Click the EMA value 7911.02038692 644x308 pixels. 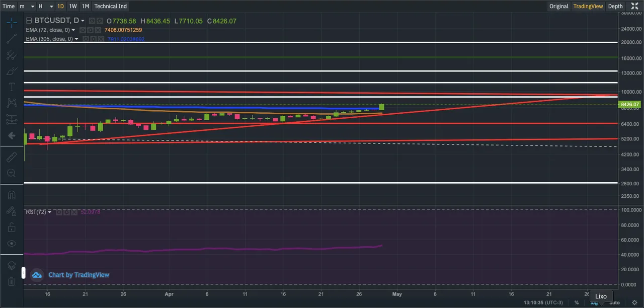[126, 39]
